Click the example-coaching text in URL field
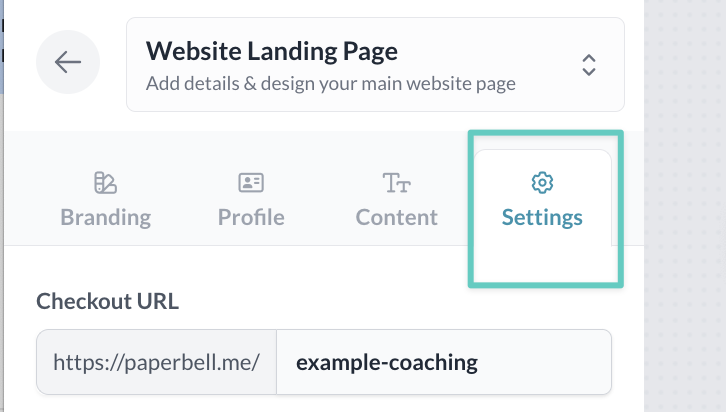The width and height of the screenshot is (726, 412). (386, 362)
